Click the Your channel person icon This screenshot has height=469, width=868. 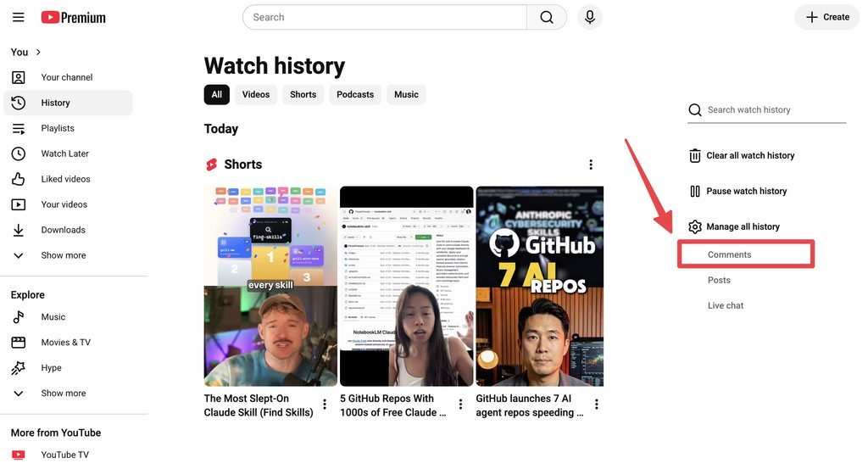(19, 77)
